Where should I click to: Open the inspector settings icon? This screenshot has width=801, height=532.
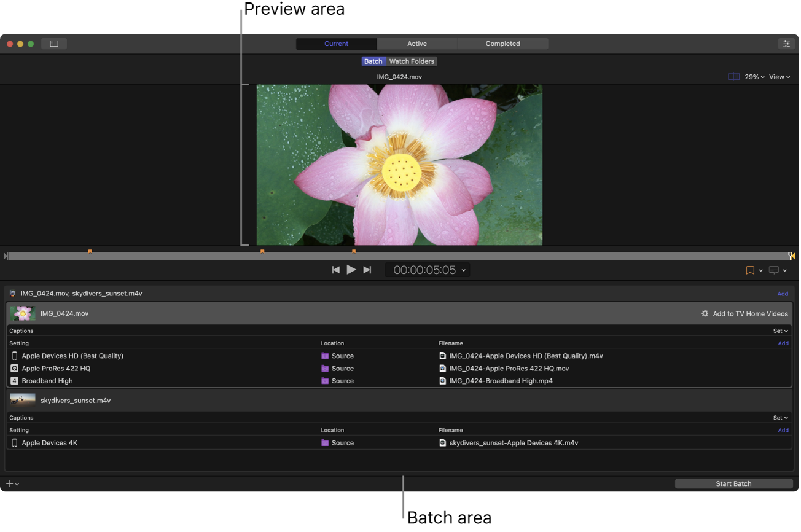pos(786,44)
